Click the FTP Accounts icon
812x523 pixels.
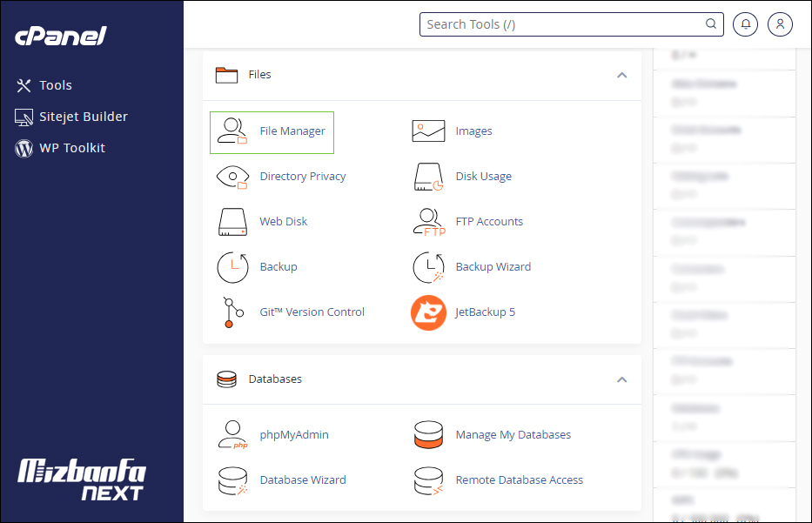pyautogui.click(x=429, y=222)
